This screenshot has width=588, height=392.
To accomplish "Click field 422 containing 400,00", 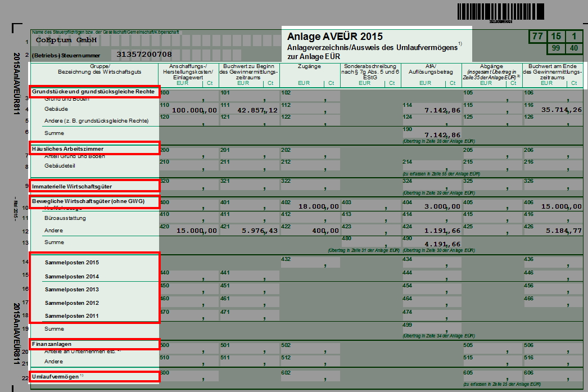I will 310,230.
